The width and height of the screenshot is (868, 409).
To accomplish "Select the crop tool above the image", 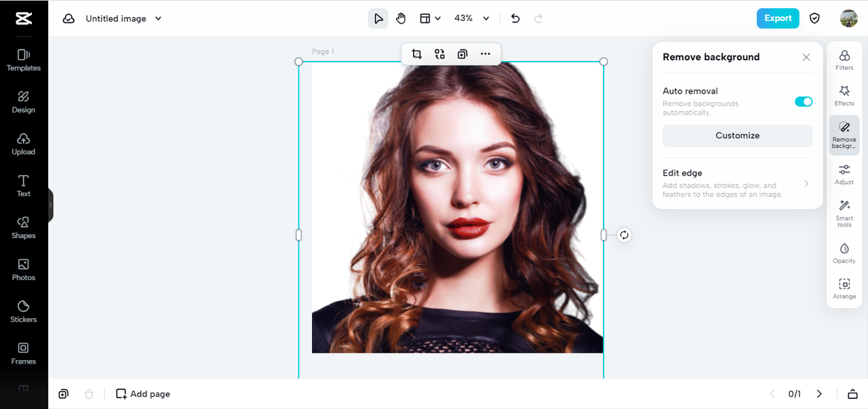I will tap(417, 54).
